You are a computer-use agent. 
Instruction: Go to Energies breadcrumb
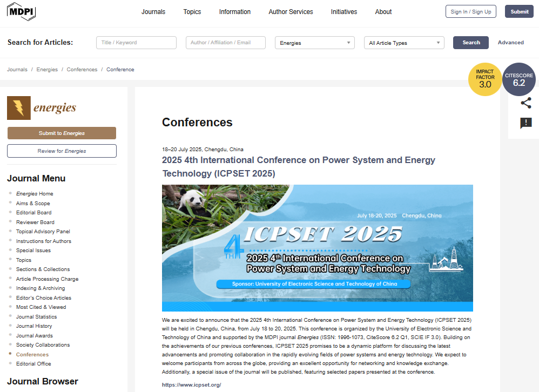(47, 70)
